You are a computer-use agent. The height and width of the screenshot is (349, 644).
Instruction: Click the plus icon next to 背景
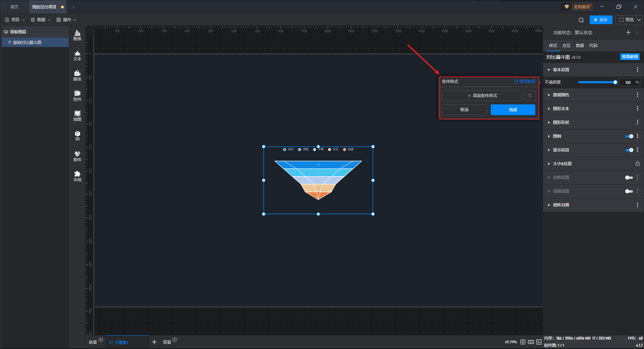coord(174,340)
